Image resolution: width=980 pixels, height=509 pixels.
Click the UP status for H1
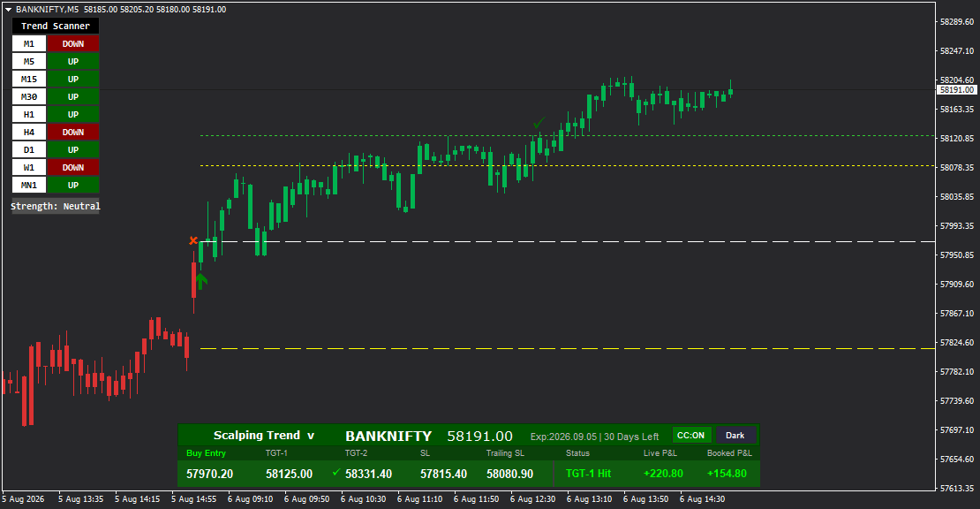73,114
